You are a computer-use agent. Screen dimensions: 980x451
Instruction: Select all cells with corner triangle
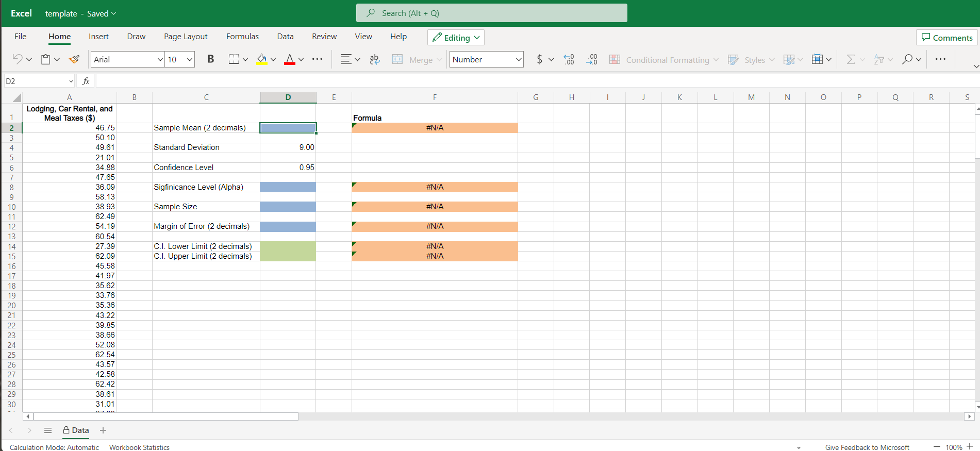(16, 97)
